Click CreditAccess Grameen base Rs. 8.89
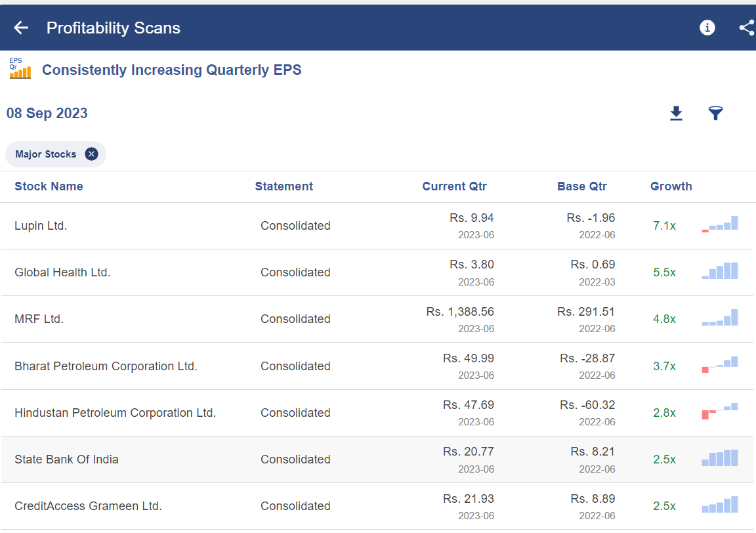 [x=593, y=500]
